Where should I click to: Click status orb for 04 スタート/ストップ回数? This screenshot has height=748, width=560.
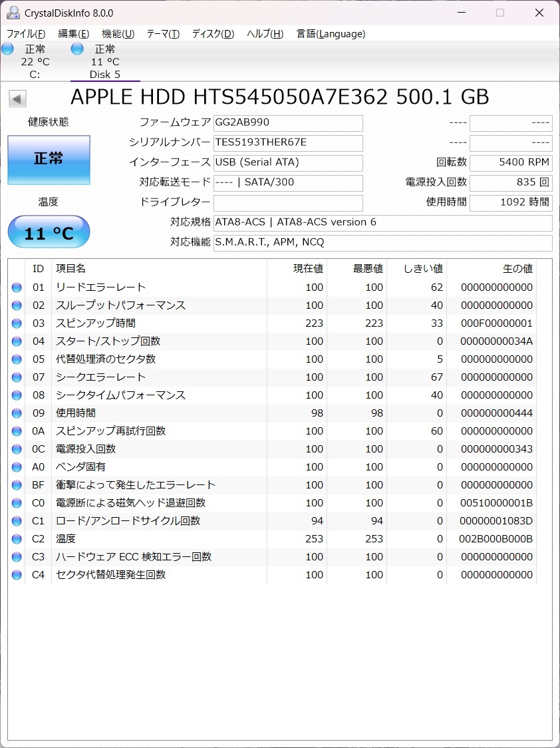[x=17, y=341]
